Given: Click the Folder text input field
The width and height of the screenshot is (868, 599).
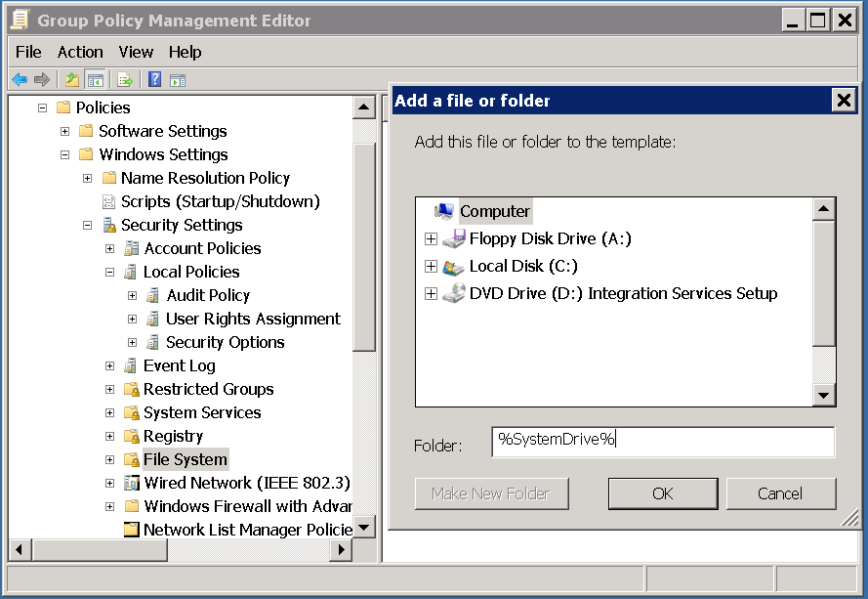Looking at the screenshot, I should tap(663, 442).
